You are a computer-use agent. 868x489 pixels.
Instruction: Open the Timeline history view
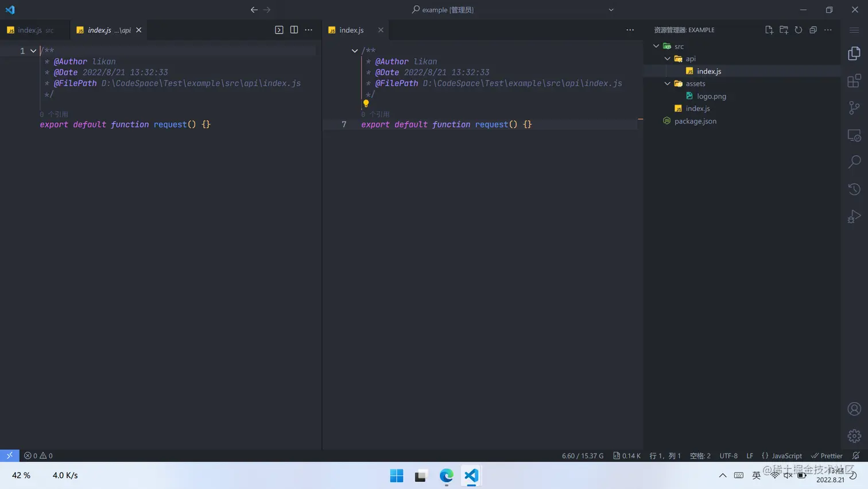854,189
